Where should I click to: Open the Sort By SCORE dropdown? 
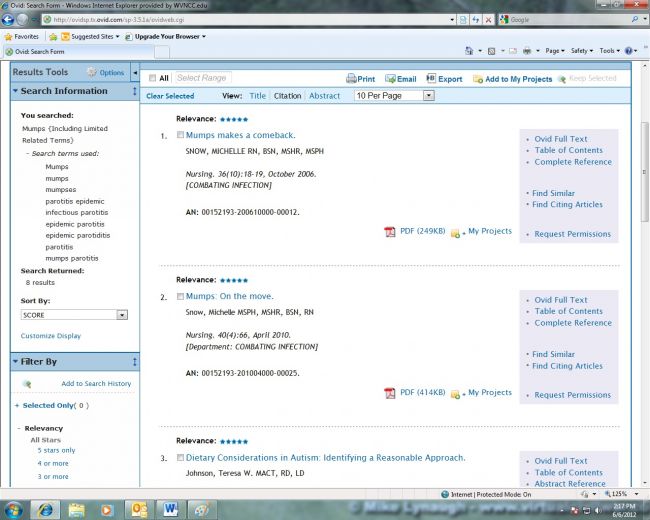122,315
